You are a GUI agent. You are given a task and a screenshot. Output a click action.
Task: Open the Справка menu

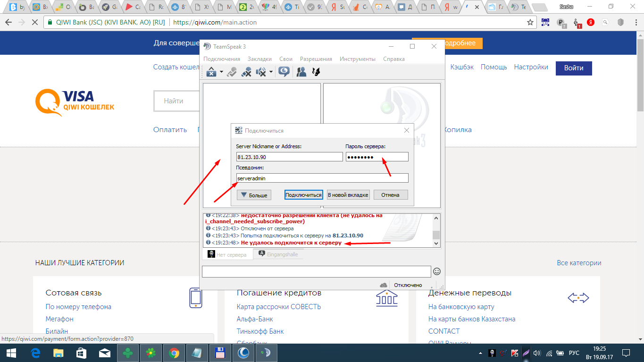pos(394,59)
